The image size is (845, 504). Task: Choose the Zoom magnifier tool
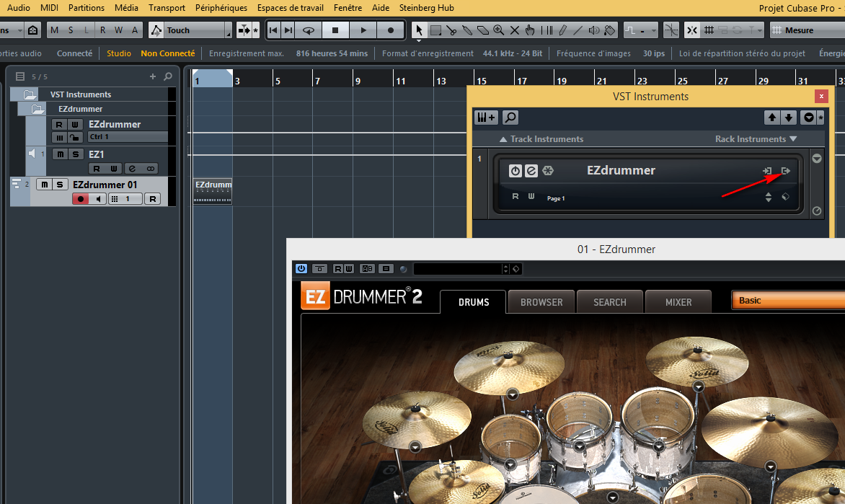click(498, 30)
